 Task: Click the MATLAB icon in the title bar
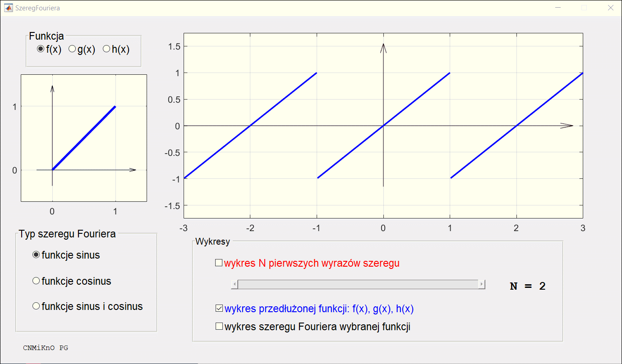click(x=8, y=8)
